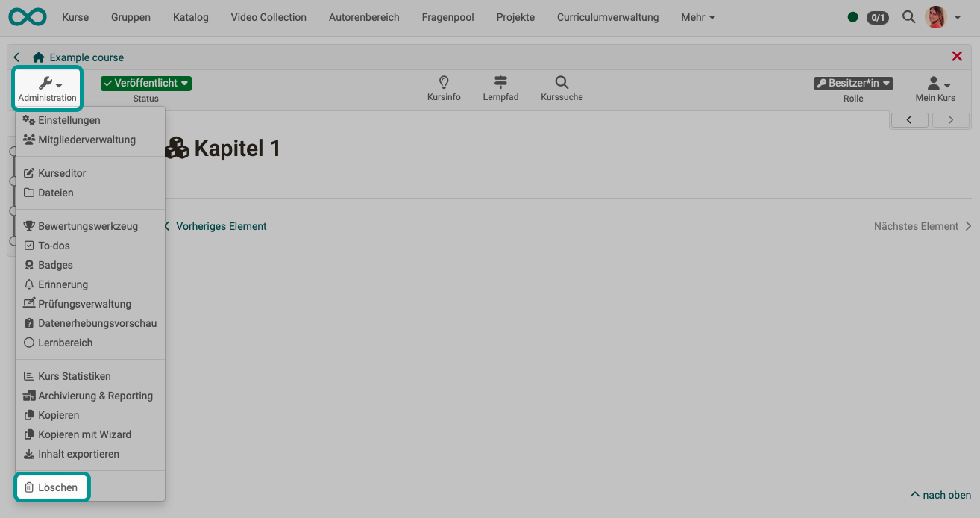Close the course with red X

point(957,57)
